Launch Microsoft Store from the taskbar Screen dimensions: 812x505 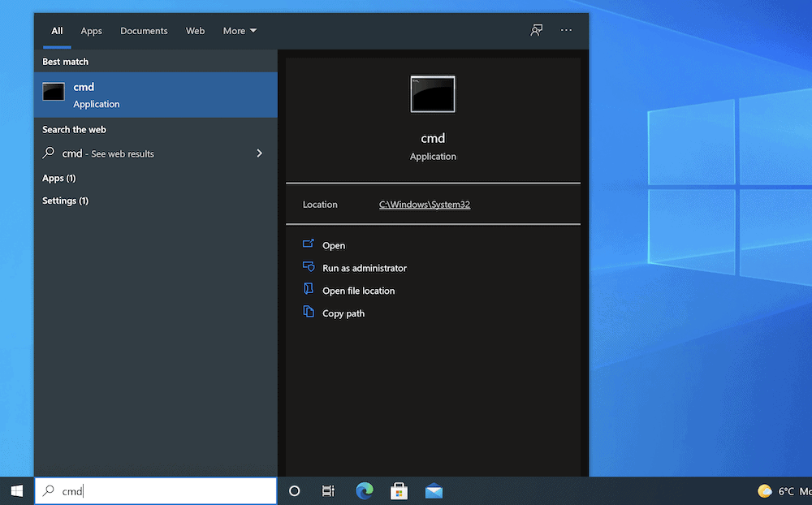coord(399,491)
